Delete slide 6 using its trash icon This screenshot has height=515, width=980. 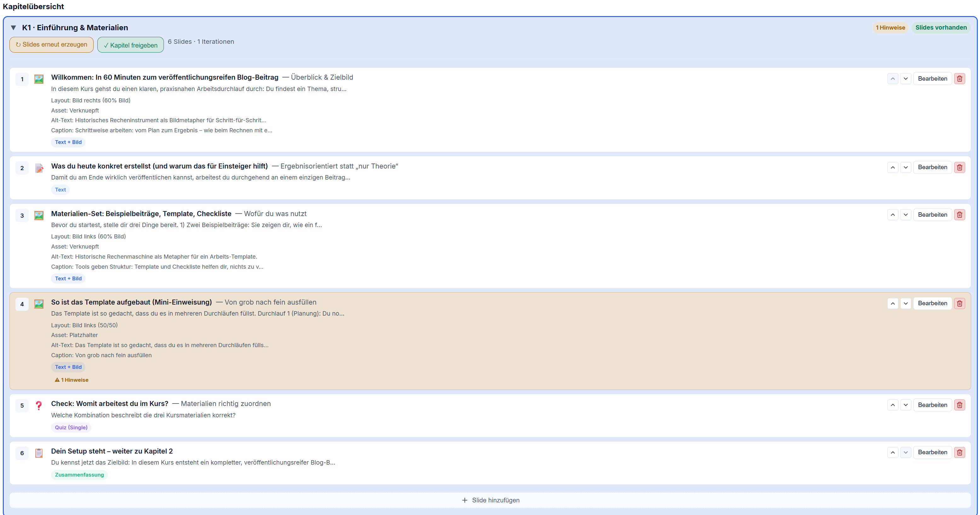pyautogui.click(x=960, y=452)
